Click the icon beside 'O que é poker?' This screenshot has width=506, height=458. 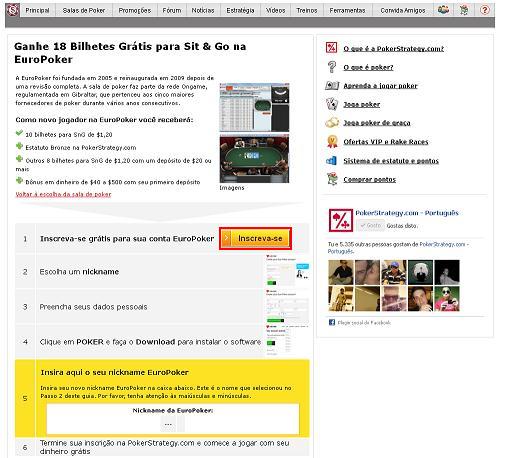tap(331, 67)
